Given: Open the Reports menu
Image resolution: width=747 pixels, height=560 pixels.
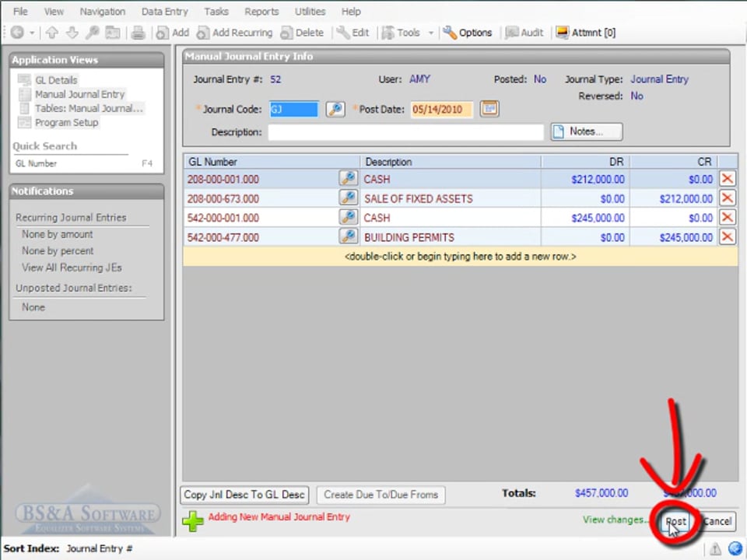Looking at the screenshot, I should [261, 12].
